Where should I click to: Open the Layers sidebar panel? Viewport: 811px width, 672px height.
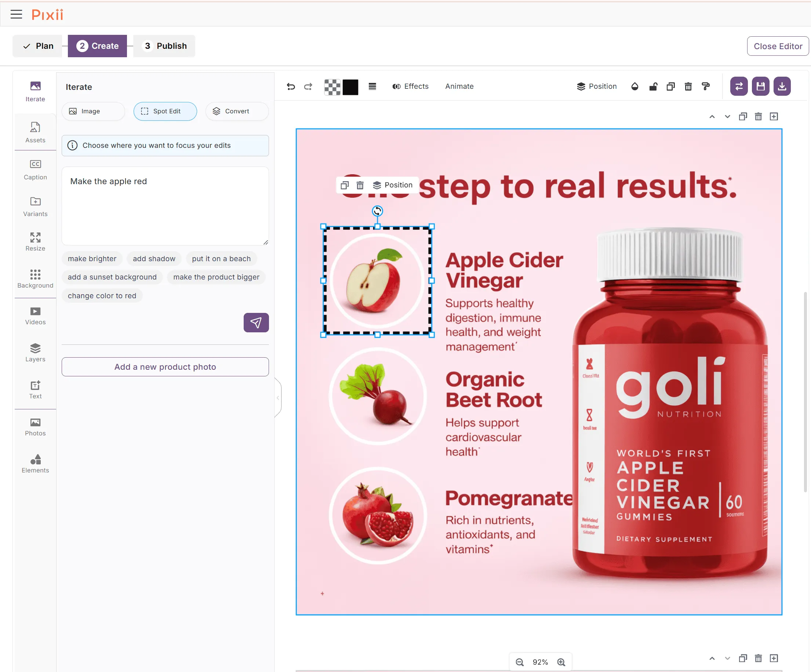coord(35,353)
